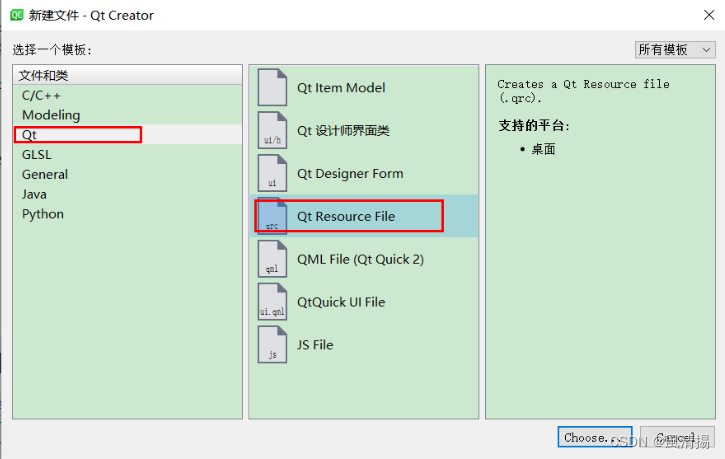Click the 文件和类 list header
This screenshot has height=459, width=725.
[127, 75]
